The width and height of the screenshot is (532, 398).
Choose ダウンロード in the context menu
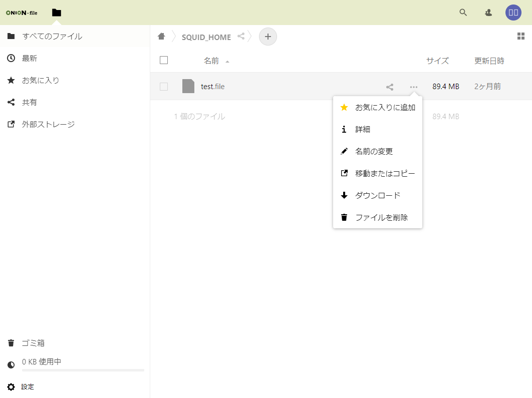tap(377, 195)
